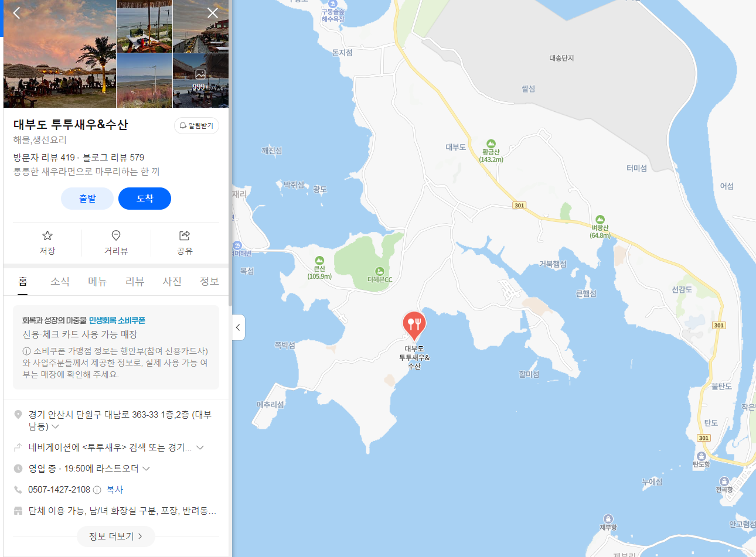Screen dimensions: 756x557
Task: Click the phone number info circle icon
Action: pos(97,490)
